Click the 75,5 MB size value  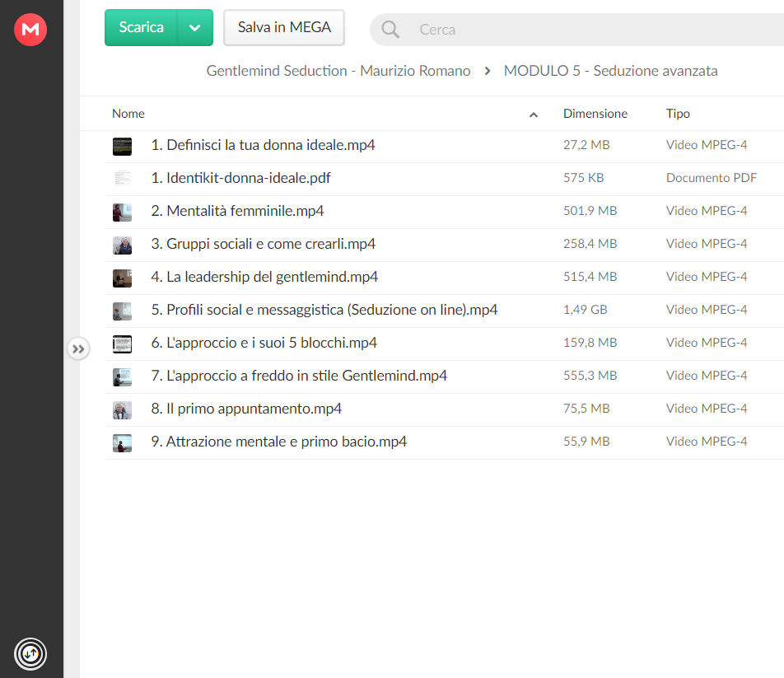[586, 409]
